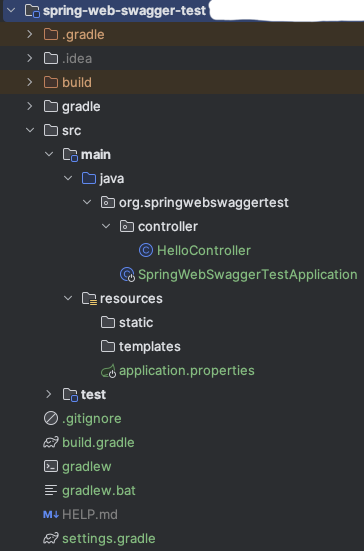This screenshot has width=364, height=551.
Task: Click the test module folder icon
Action: pyautogui.click(x=70, y=395)
